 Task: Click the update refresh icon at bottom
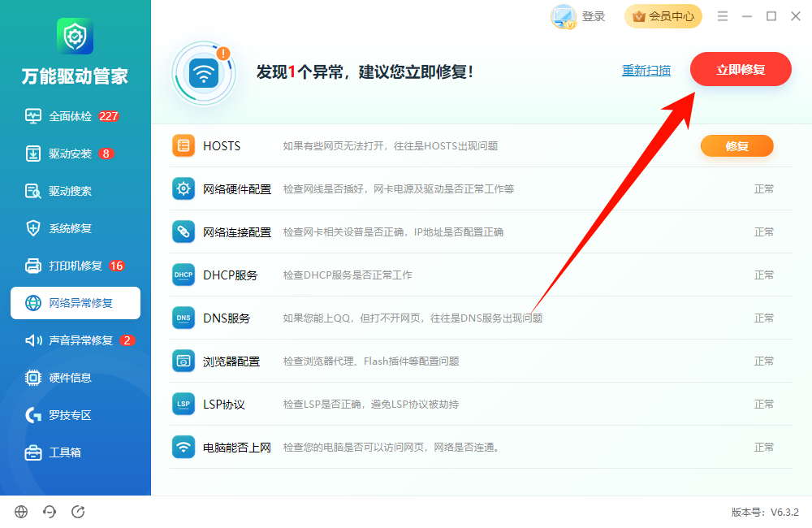click(x=78, y=512)
